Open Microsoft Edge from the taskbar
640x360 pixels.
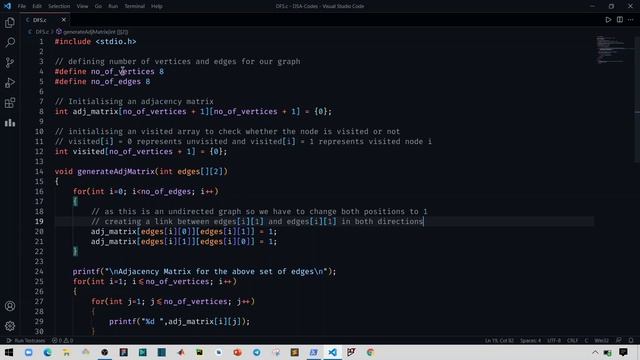(x=47, y=352)
